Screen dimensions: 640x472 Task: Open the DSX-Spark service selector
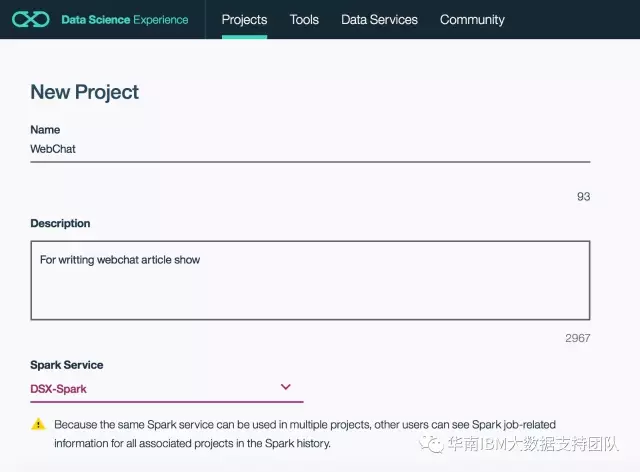tap(167, 388)
